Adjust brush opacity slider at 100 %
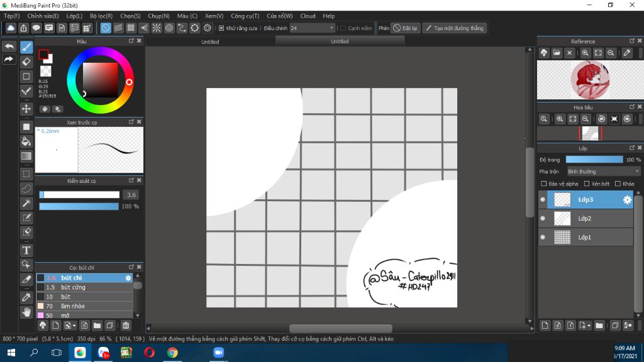The width and height of the screenshot is (644, 362). coord(79,206)
